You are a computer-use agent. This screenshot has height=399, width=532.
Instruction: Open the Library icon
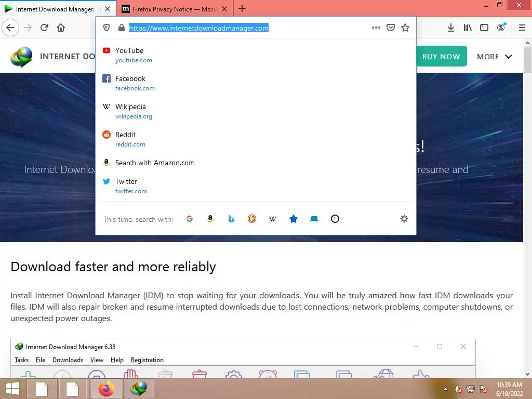pyautogui.click(x=468, y=28)
